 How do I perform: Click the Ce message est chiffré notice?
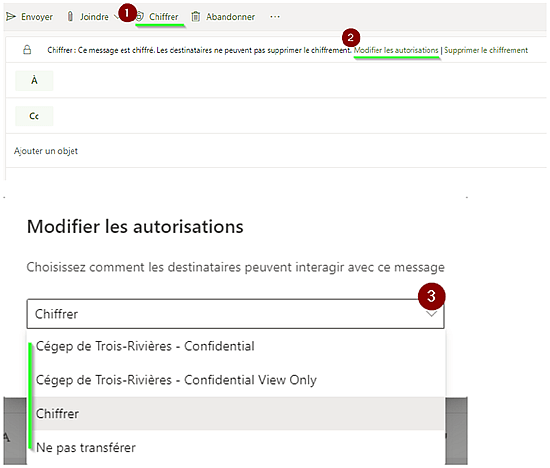point(199,50)
